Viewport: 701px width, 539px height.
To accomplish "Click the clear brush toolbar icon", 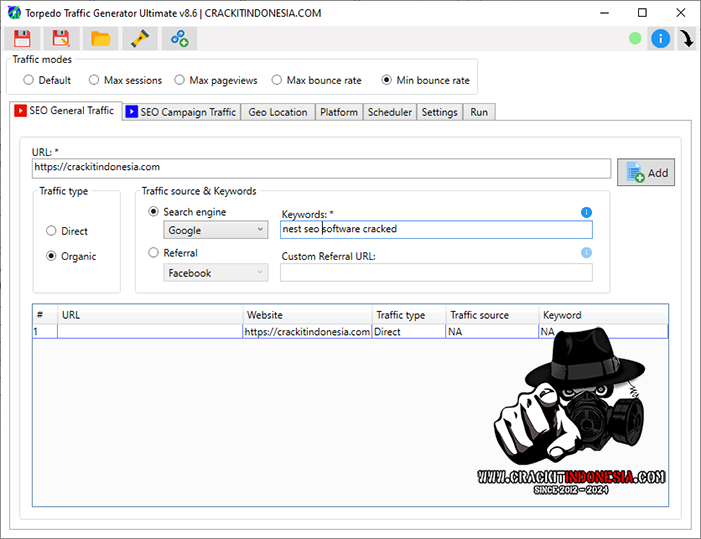I will pos(140,39).
